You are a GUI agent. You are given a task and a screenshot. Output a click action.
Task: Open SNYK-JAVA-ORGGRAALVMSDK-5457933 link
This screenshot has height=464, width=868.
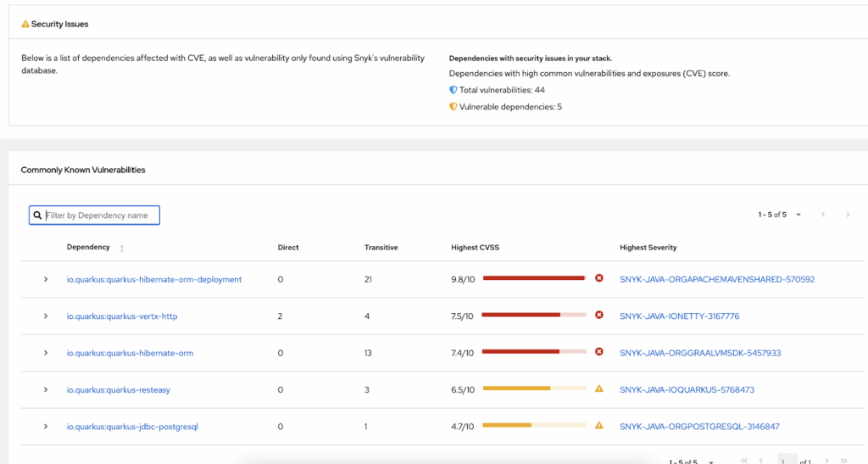coord(700,353)
